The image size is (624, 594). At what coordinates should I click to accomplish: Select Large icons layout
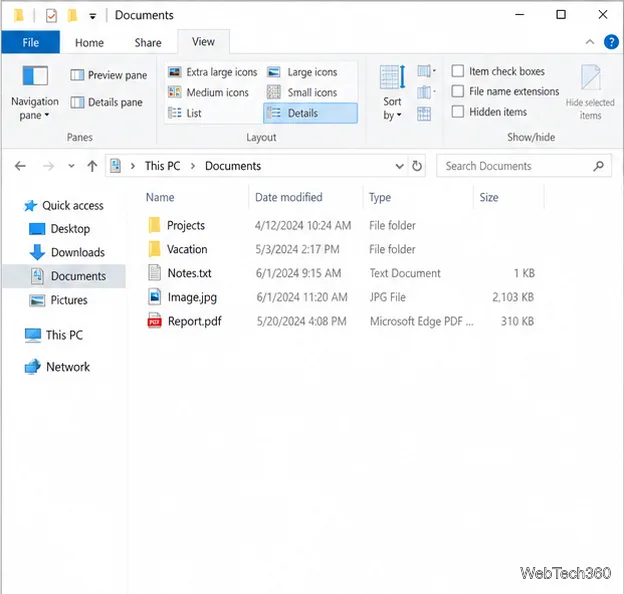click(x=302, y=72)
